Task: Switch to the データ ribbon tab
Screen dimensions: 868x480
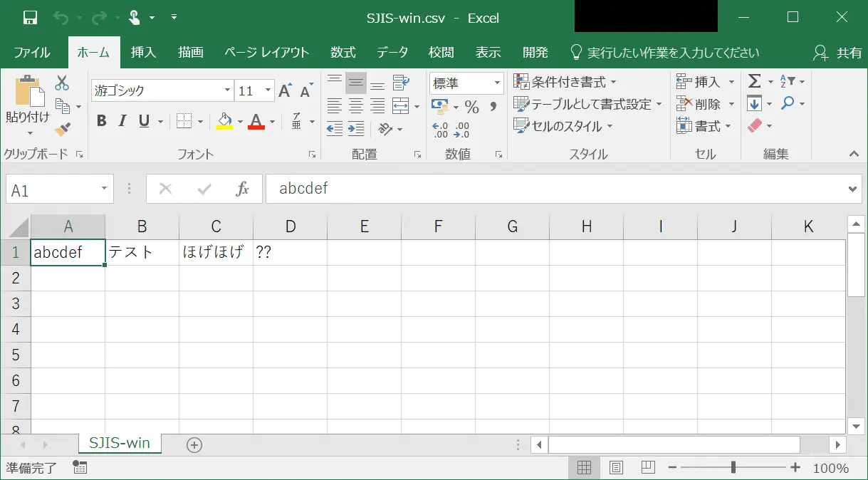Action: point(392,52)
